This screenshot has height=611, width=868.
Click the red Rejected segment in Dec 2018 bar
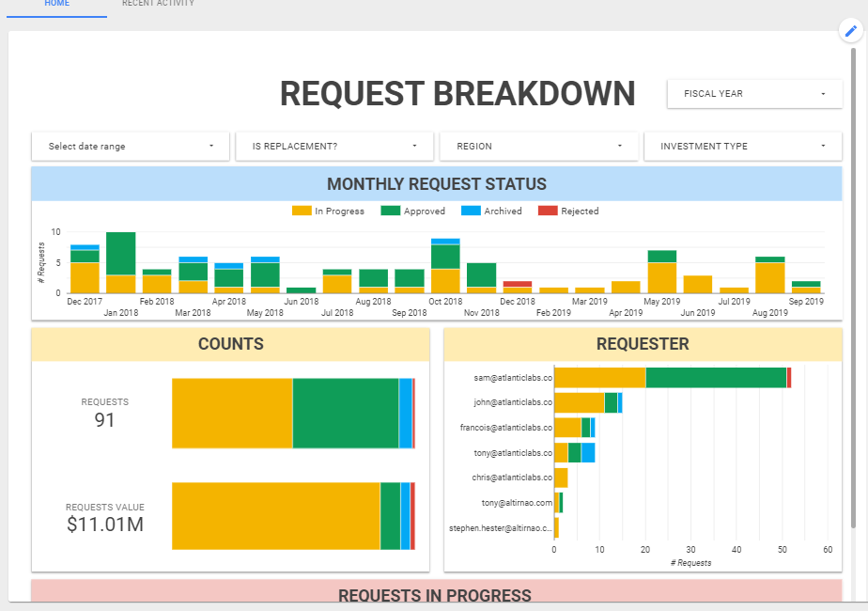coord(518,284)
